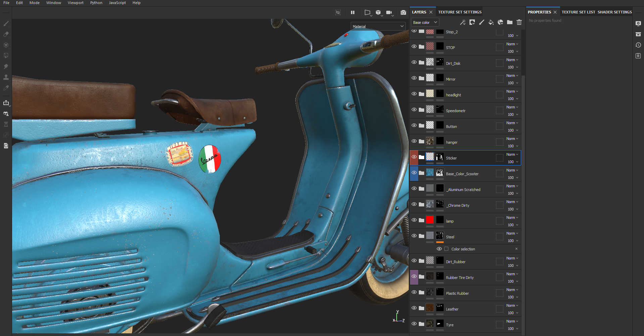Activate the Clone stamp tool
Screen dimensions: 644x336
(6, 77)
